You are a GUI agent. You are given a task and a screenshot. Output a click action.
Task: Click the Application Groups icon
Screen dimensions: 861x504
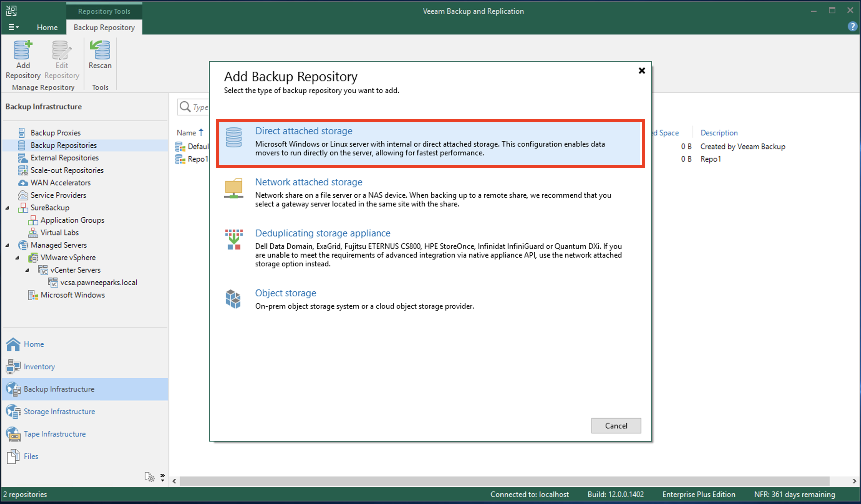[x=33, y=220]
